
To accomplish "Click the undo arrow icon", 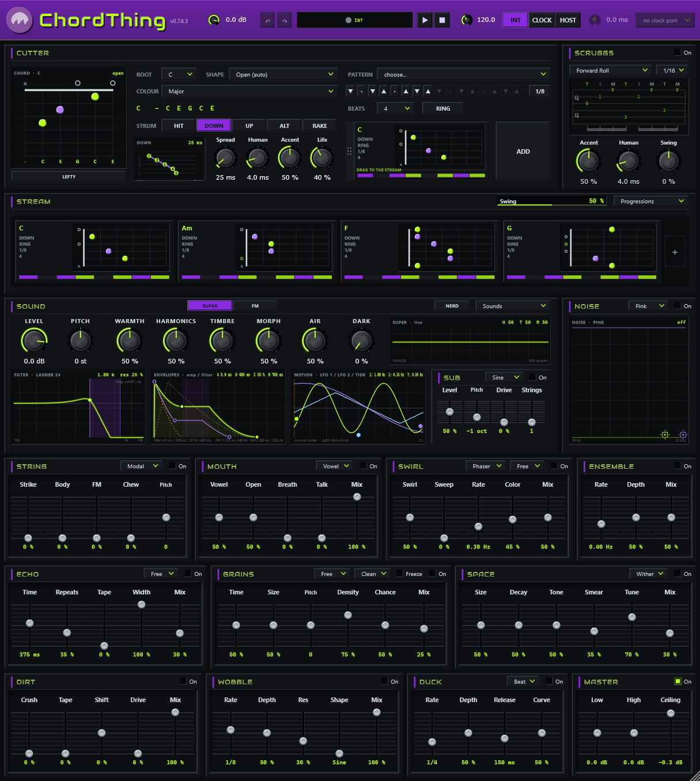I will tap(267, 20).
